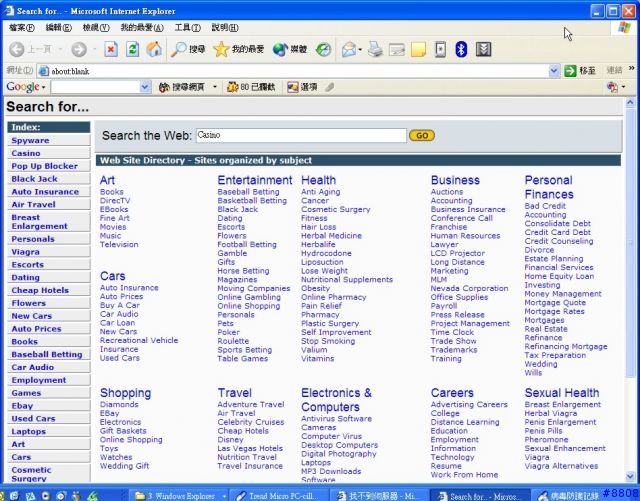The image size is (640, 501).
Task: Click the vertical scrollbar up arrow
Action: [x=630, y=102]
